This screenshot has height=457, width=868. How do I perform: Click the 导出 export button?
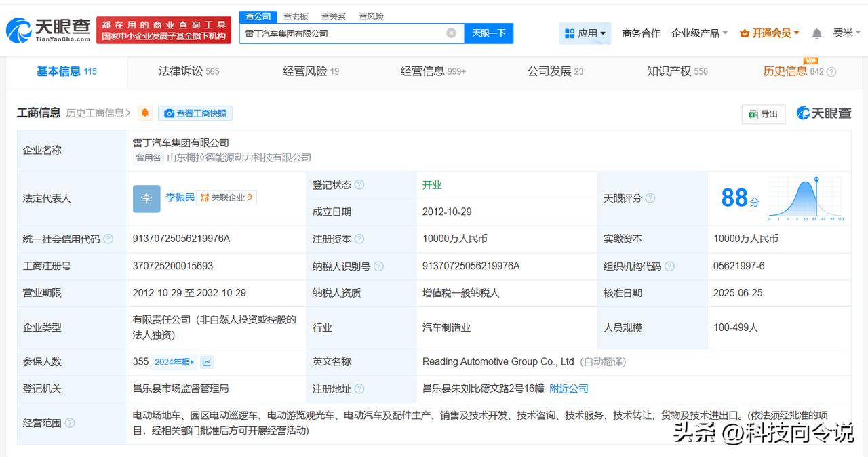tap(763, 114)
